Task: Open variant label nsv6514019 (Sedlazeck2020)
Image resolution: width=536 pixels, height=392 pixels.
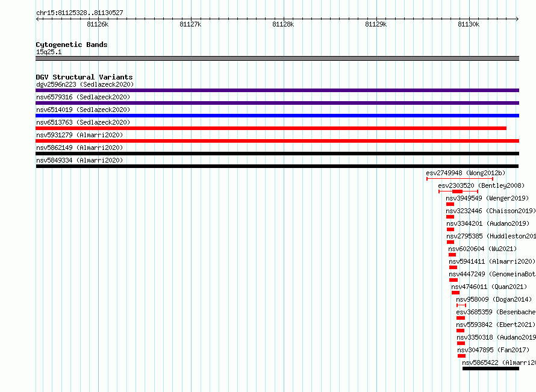Action: tap(83, 110)
